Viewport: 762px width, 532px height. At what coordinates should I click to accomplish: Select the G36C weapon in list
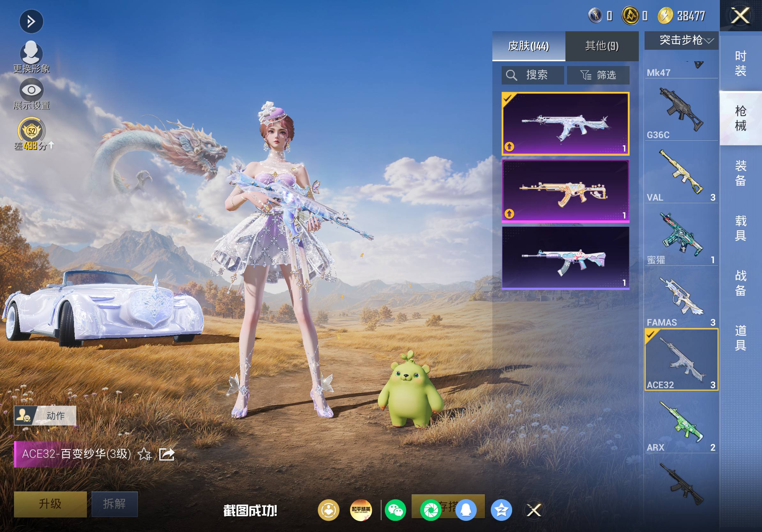click(x=681, y=110)
